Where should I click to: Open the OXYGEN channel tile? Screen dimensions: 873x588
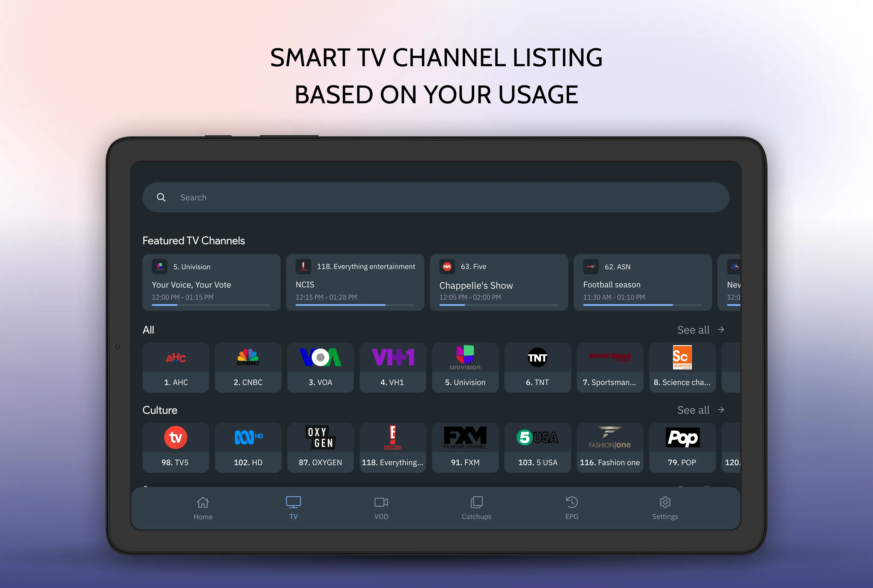[321, 448]
